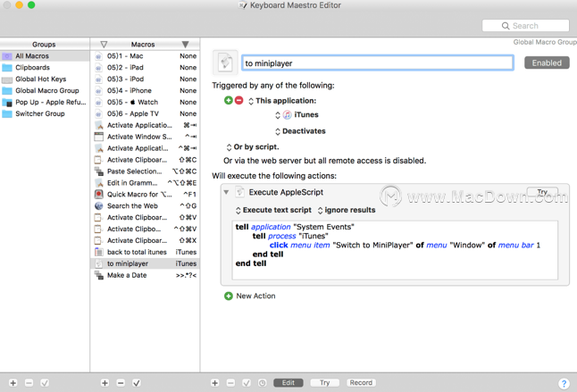Click the search magnifier icon
Screen dimensions: 577x392
(x=506, y=26)
